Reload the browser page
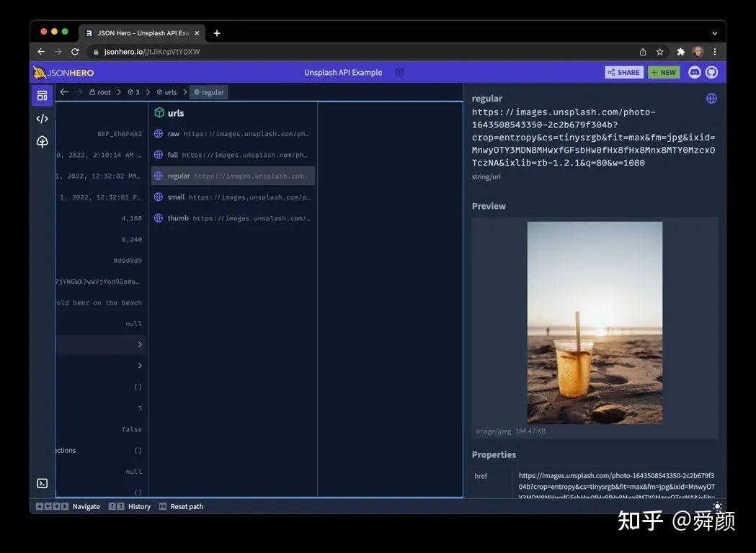 coord(75,52)
